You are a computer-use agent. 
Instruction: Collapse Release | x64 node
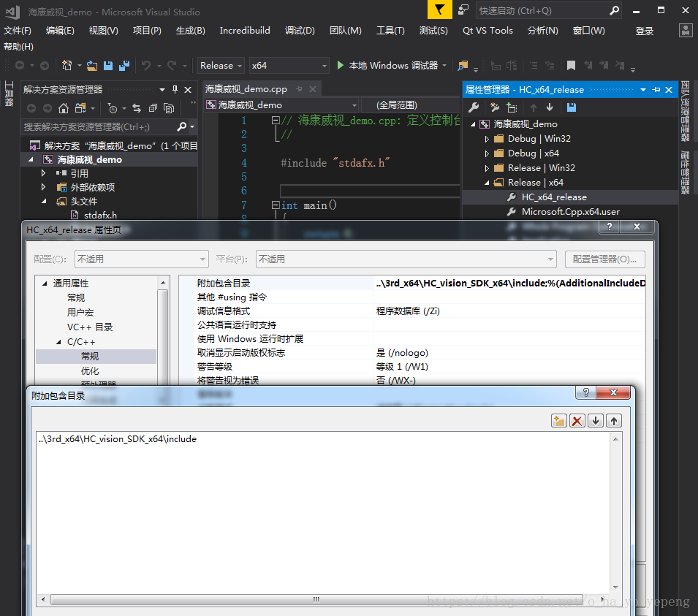487,183
